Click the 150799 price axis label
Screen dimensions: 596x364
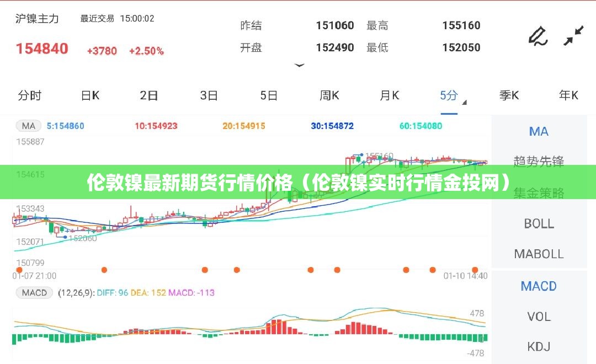click(30, 263)
